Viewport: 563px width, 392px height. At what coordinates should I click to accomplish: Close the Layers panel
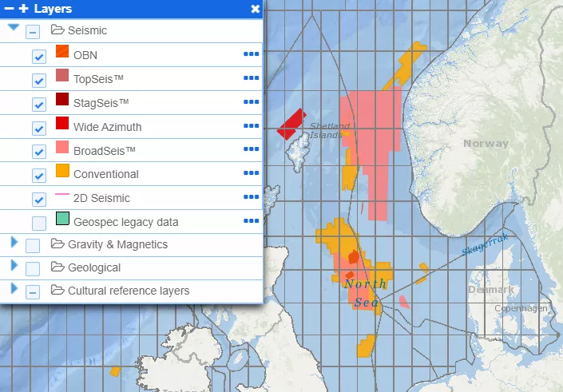pyautogui.click(x=255, y=10)
